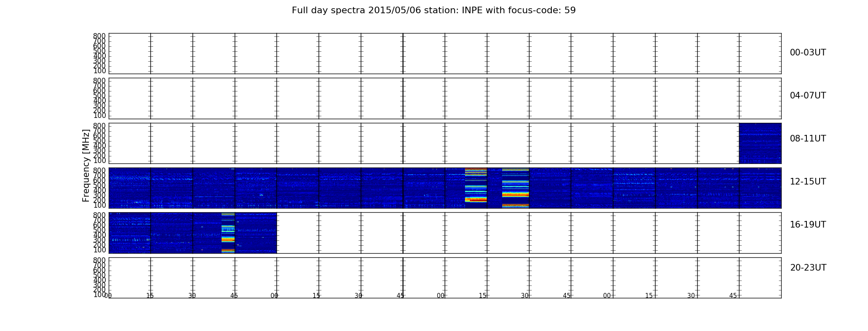
Task: Open the 12-15UT full-width spectrogram strip
Action: [445, 188]
